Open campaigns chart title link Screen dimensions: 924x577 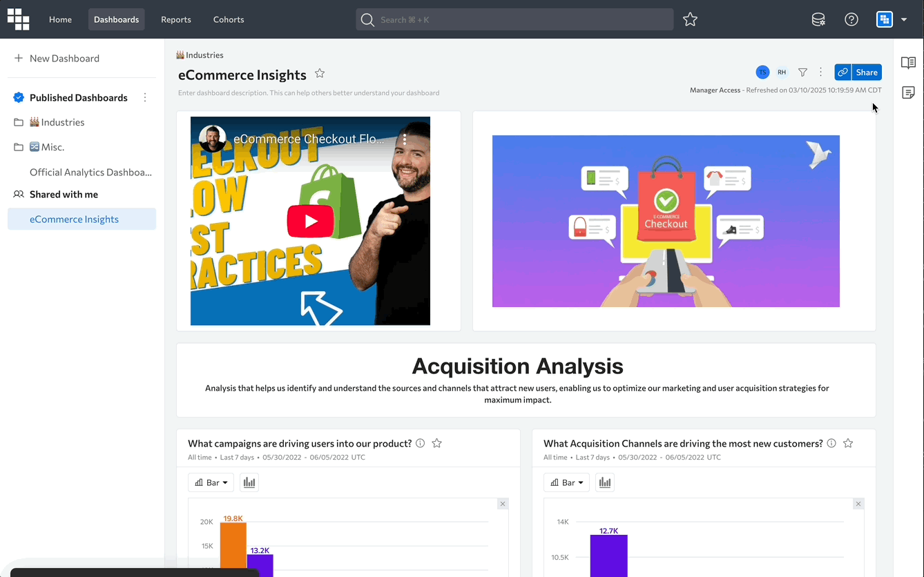300,443
